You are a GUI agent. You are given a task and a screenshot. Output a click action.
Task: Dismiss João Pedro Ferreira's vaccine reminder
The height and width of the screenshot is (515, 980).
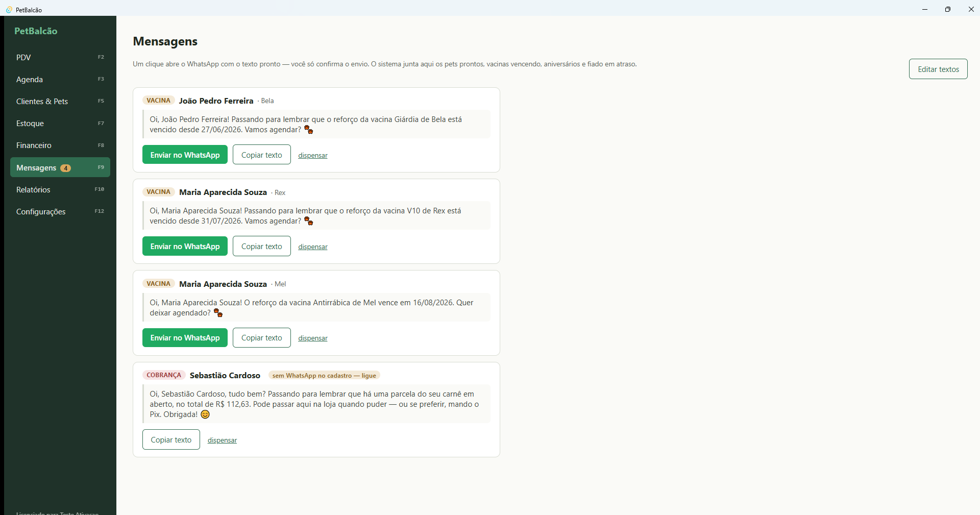(313, 155)
